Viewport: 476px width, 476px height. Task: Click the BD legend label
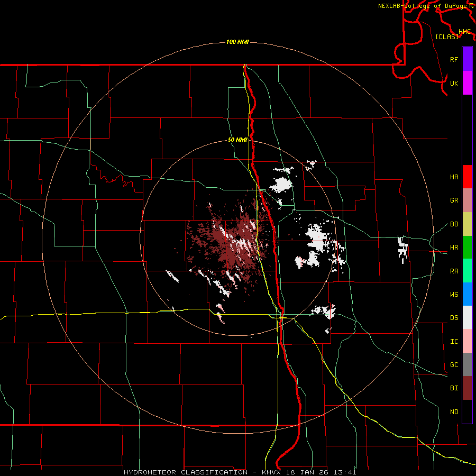[x=454, y=224]
